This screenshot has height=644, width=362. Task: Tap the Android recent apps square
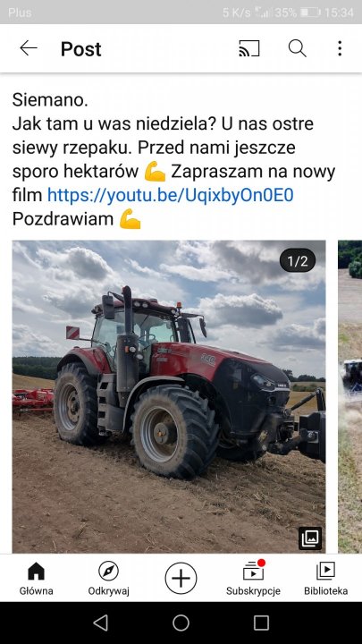click(261, 623)
